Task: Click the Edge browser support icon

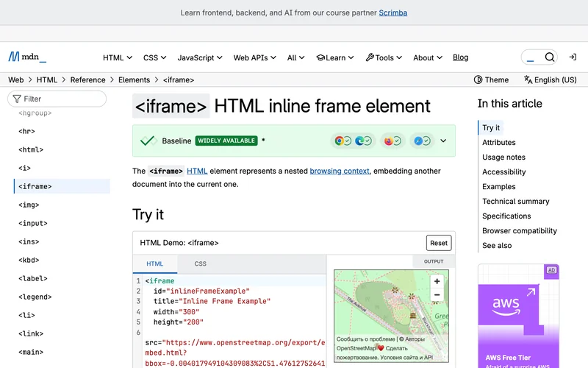Action: (359, 141)
